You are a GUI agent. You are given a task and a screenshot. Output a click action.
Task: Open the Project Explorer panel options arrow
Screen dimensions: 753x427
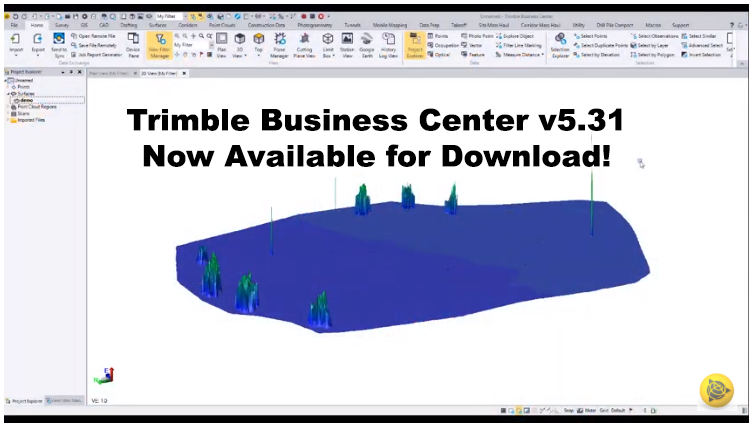point(63,72)
